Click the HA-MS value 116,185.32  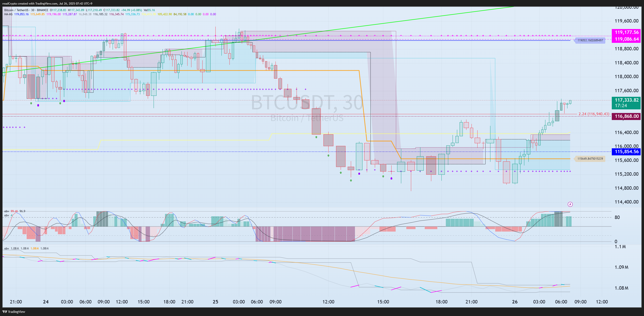coord(100,14)
